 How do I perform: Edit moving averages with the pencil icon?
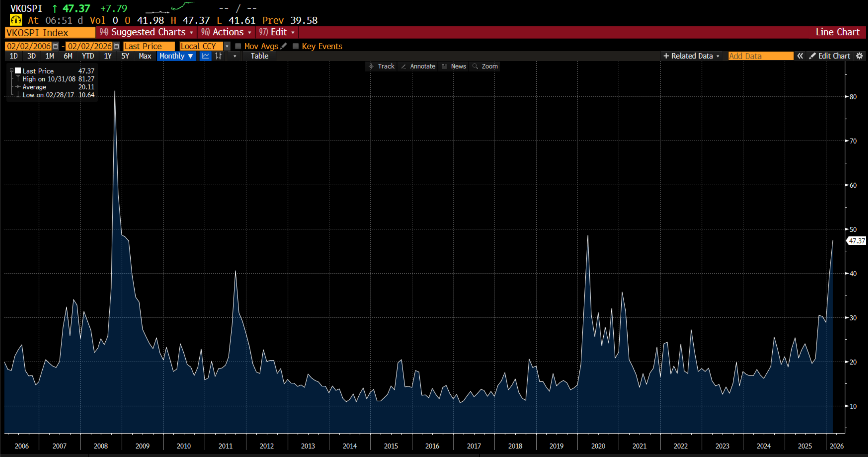(x=284, y=46)
